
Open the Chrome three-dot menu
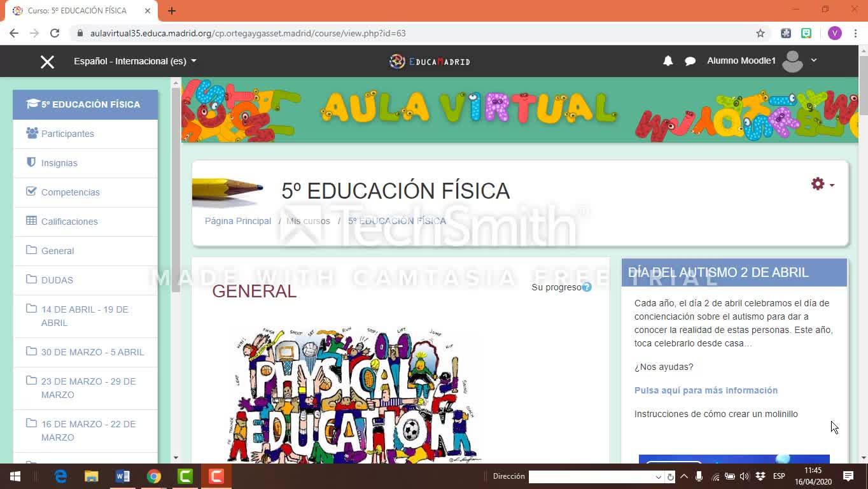tap(855, 33)
